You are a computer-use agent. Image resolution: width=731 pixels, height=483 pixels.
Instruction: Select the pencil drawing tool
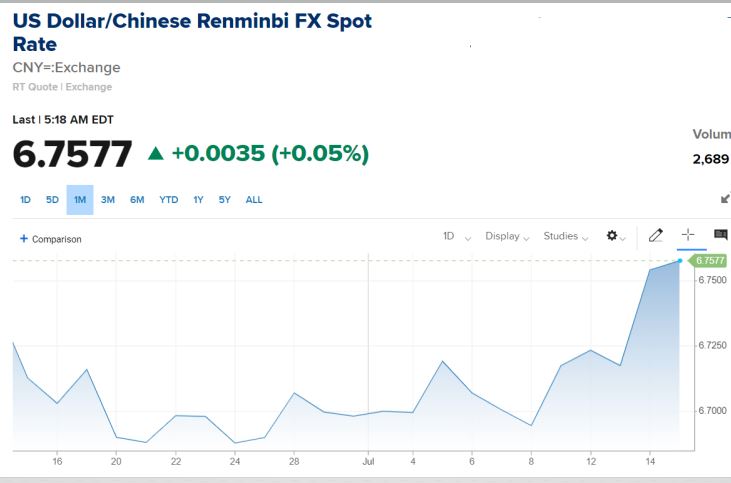655,236
